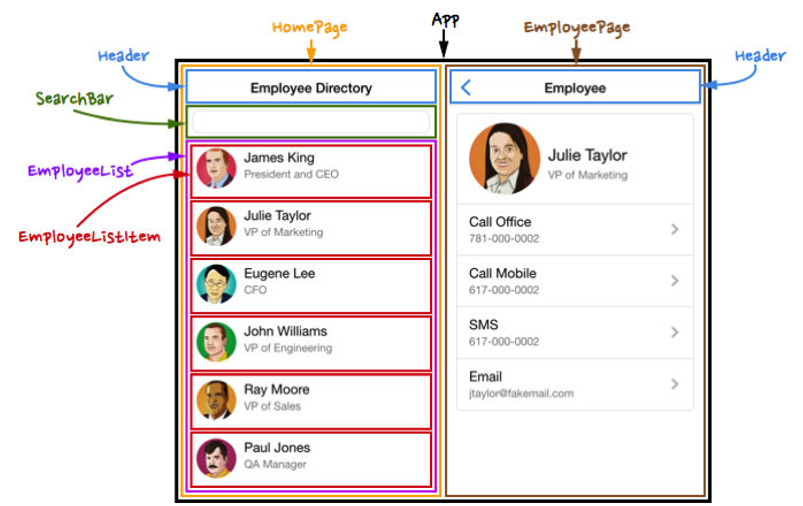Open the Email row chevron

point(675,384)
